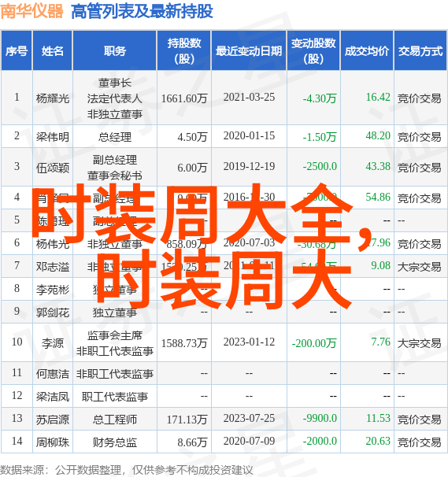Select the name 杨伟光 in row 6
This screenshot has width=448, height=477.
tap(53, 244)
